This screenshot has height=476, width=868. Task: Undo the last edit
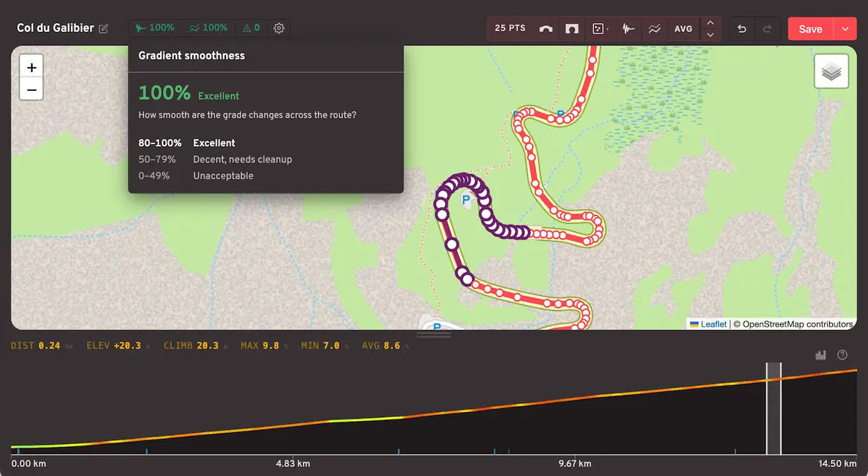741,29
